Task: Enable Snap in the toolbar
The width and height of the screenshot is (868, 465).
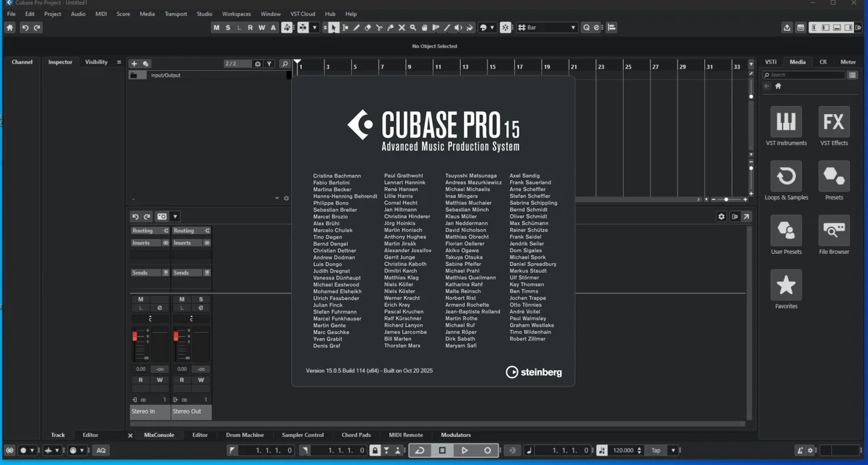Action: [505, 27]
